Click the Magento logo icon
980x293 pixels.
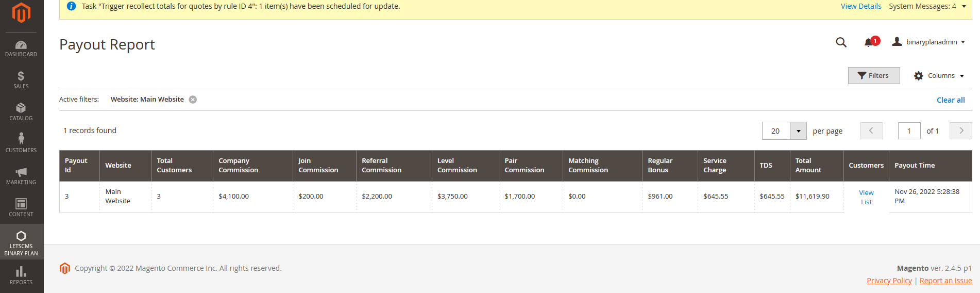[21, 13]
